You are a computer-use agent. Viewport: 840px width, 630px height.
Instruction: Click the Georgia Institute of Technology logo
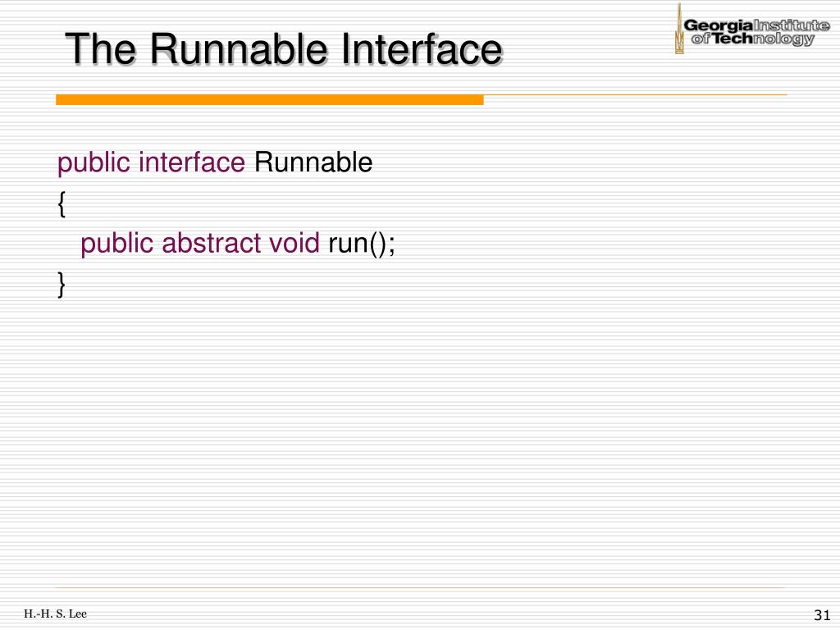pos(752,29)
